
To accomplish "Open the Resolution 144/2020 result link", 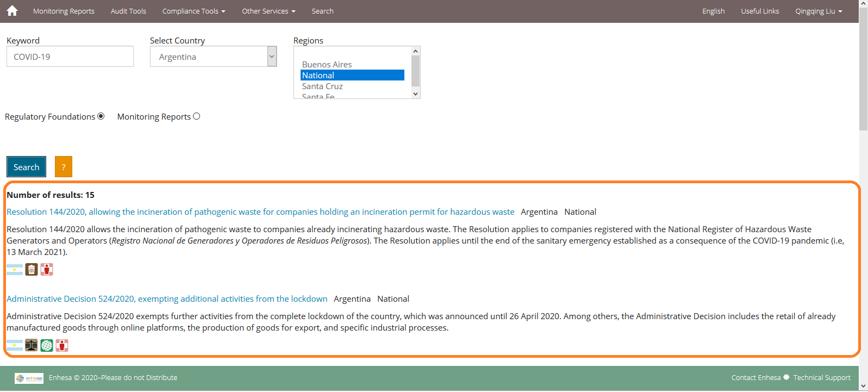I will pyautogui.click(x=260, y=212).
